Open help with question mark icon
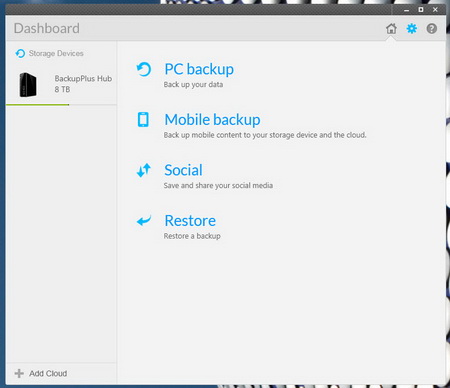The width and height of the screenshot is (450, 388). (432, 29)
